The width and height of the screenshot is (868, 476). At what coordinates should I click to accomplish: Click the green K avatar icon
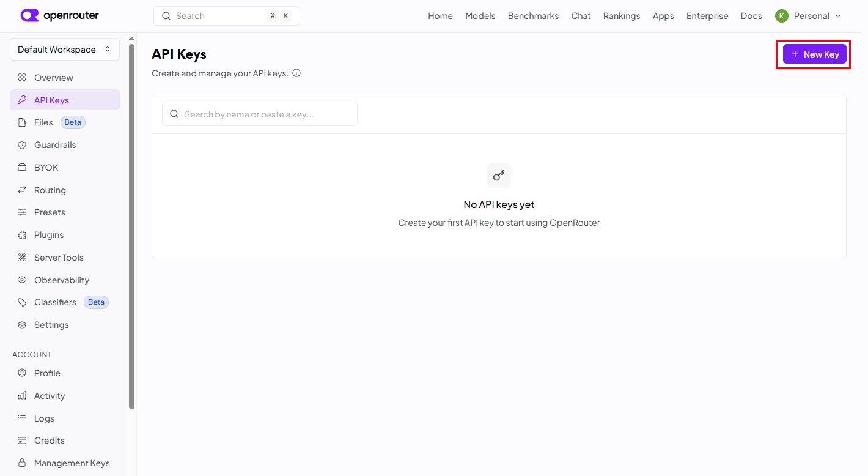click(x=782, y=16)
